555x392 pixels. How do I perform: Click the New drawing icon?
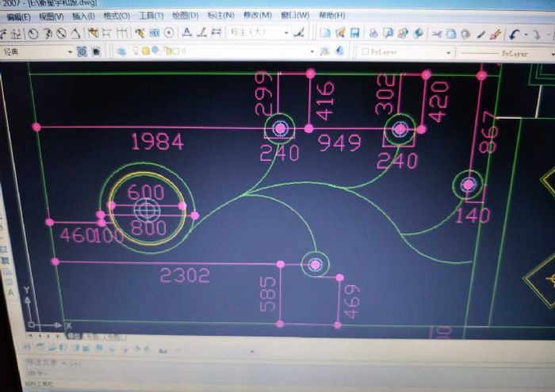click(x=325, y=33)
